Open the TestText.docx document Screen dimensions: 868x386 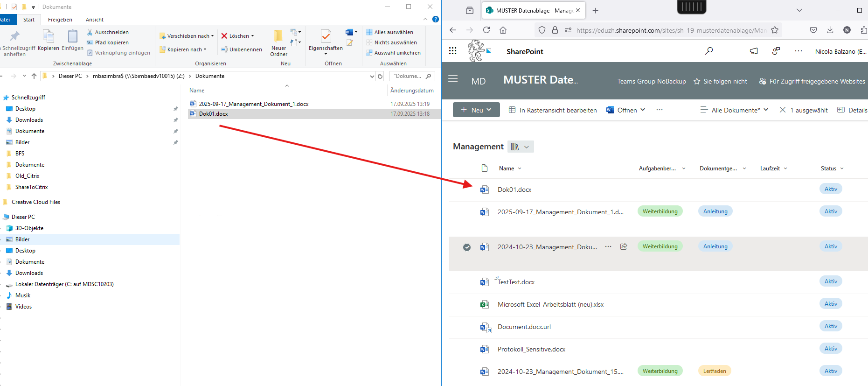(x=516, y=282)
